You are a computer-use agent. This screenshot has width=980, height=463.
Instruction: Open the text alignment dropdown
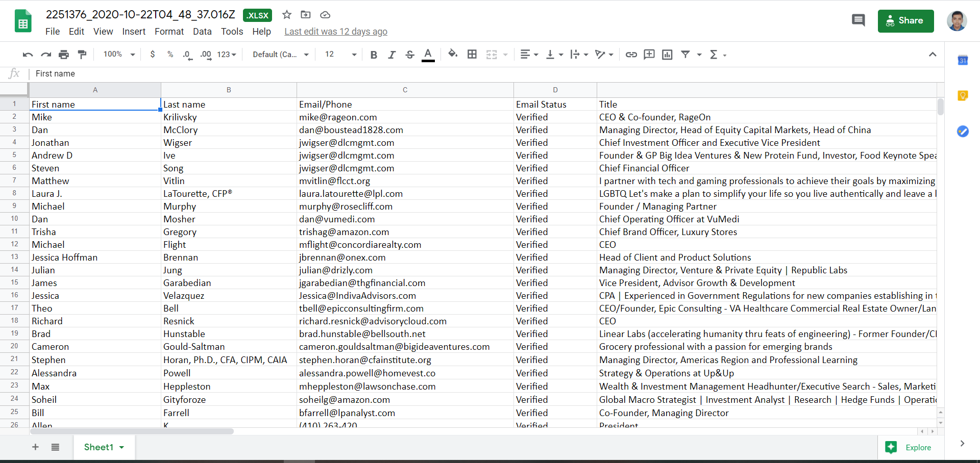click(x=529, y=54)
